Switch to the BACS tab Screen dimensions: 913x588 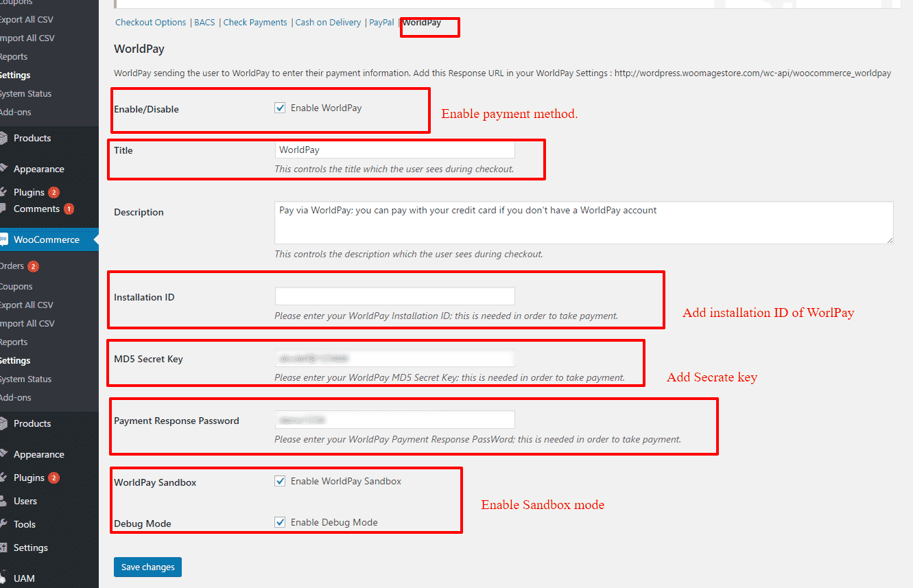pos(204,22)
